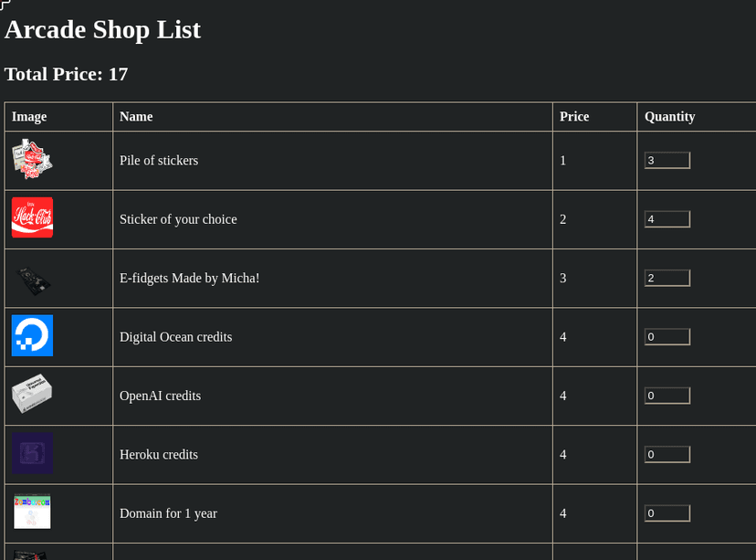Image resolution: width=756 pixels, height=560 pixels.
Task: Click the Name column header
Action: point(136,117)
